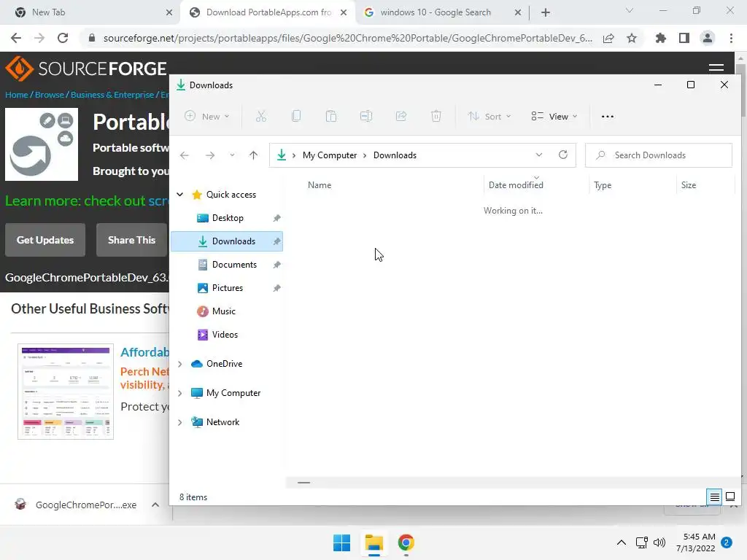Open the volume speaker tray icon
747x560 pixels.
659,542
